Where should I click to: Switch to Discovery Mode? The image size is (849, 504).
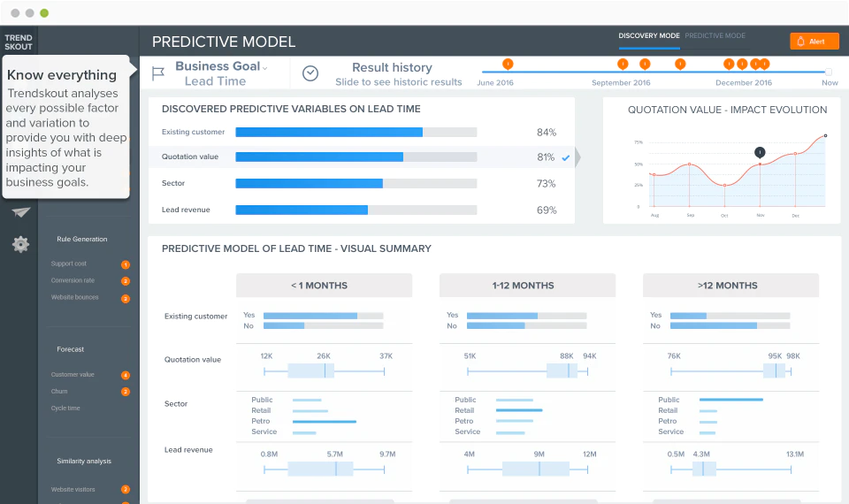(x=648, y=35)
